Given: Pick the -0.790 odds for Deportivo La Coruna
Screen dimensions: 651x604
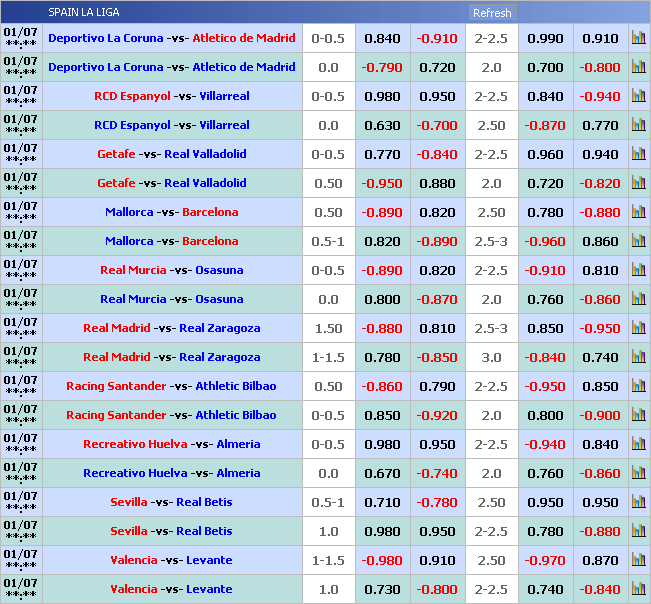Looking at the screenshot, I should 382,67.
